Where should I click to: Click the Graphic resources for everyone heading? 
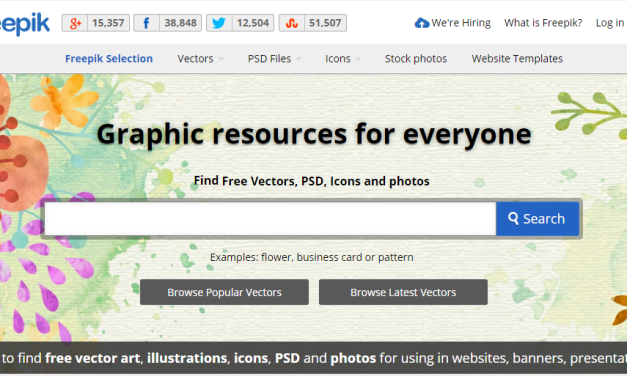point(314,134)
